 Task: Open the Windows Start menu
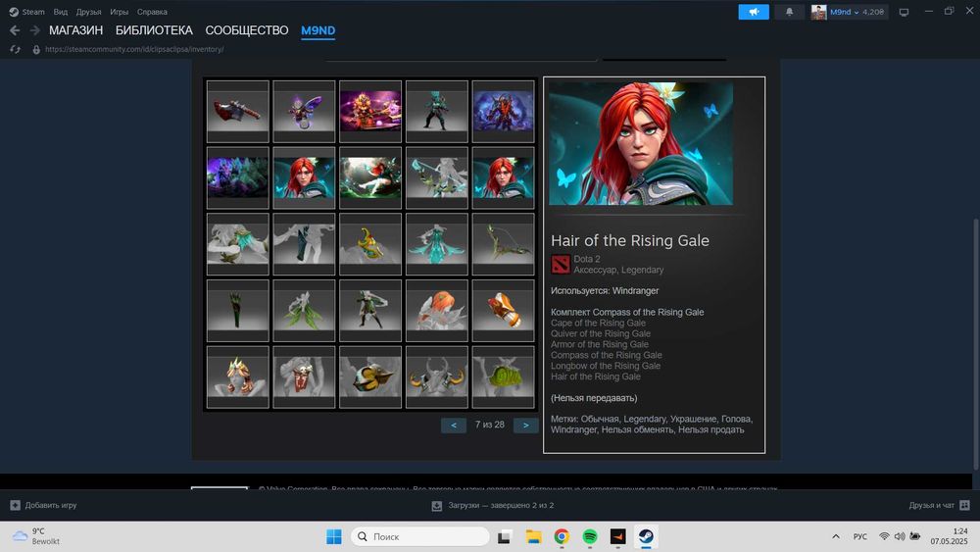click(334, 536)
